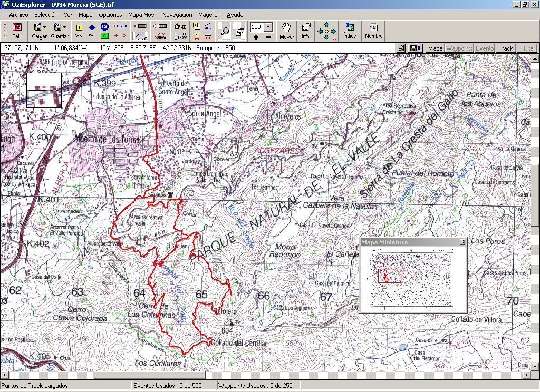
Task: Click the plus zoom in button
Action: 256,37
